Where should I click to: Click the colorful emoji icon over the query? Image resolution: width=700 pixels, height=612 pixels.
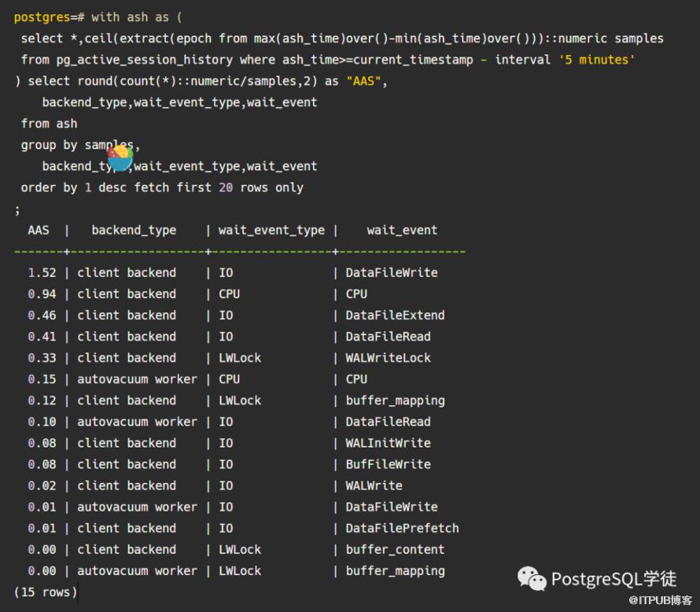120,157
